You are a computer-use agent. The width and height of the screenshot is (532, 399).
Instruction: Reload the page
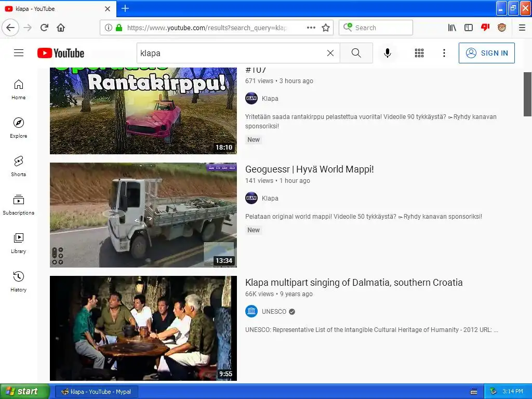click(x=44, y=28)
